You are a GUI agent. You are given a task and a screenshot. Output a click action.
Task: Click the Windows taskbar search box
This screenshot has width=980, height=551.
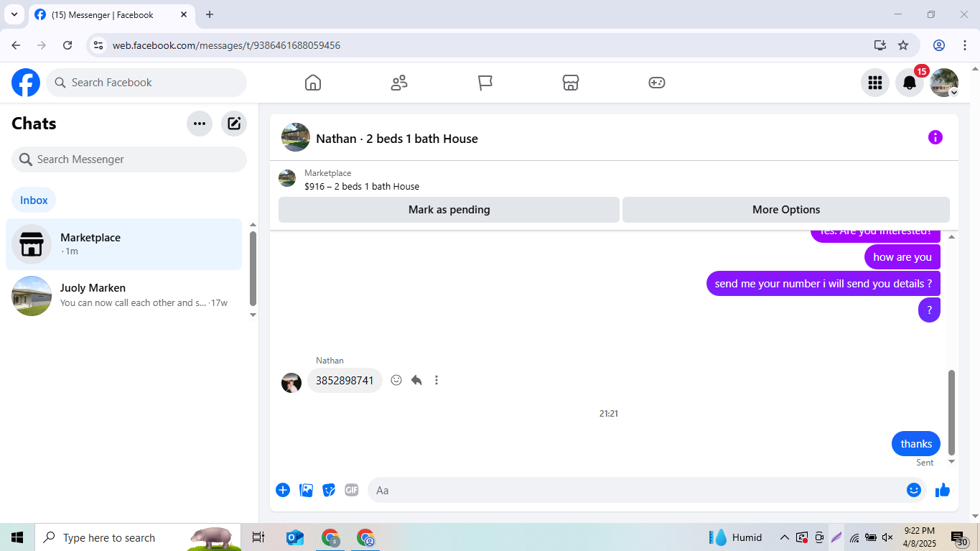pos(138,537)
